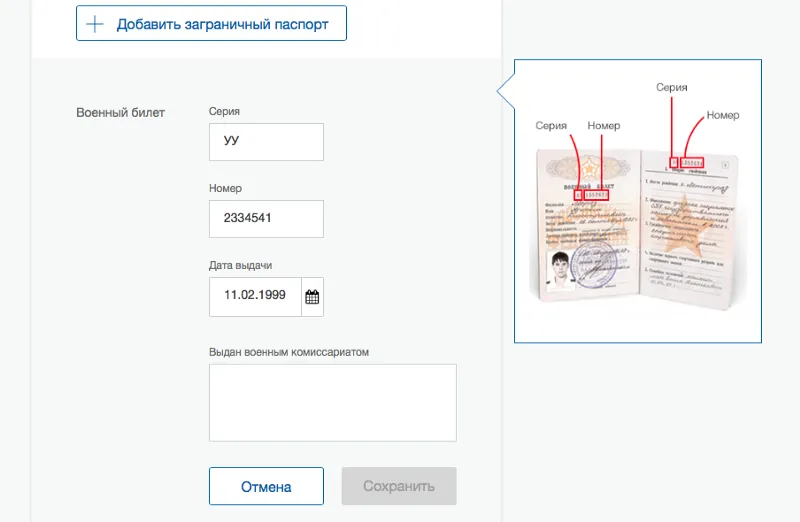Focus the Серия input containing УУ
The width and height of the screenshot is (800, 522).
tap(266, 142)
